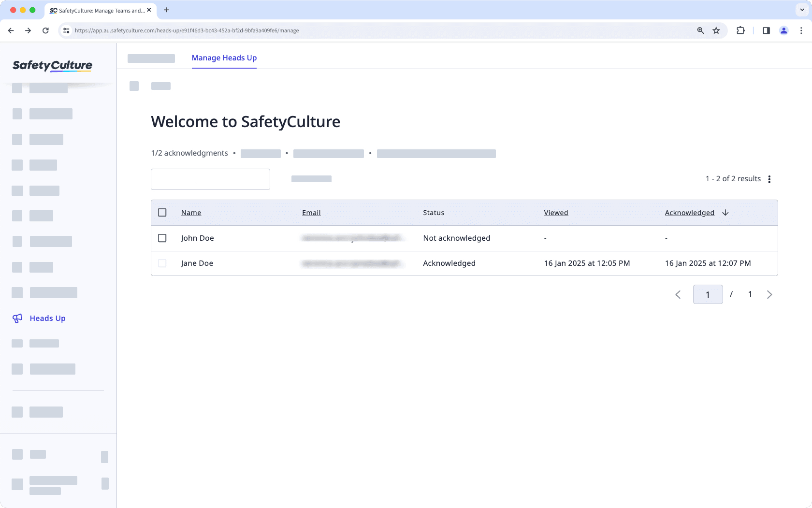Switch to the Manage Heads Up tab
812x508 pixels.
(x=224, y=58)
